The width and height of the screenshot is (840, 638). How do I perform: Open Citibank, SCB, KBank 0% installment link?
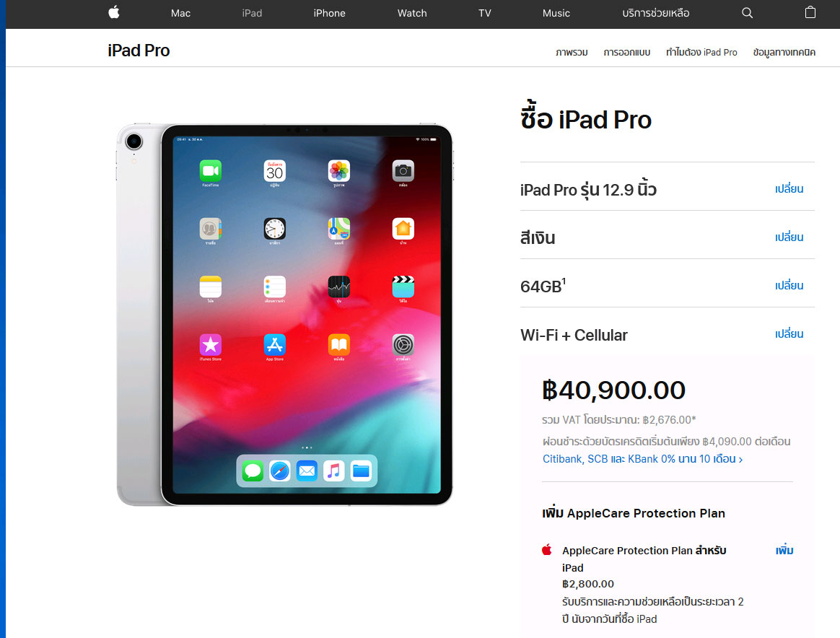[x=642, y=459]
